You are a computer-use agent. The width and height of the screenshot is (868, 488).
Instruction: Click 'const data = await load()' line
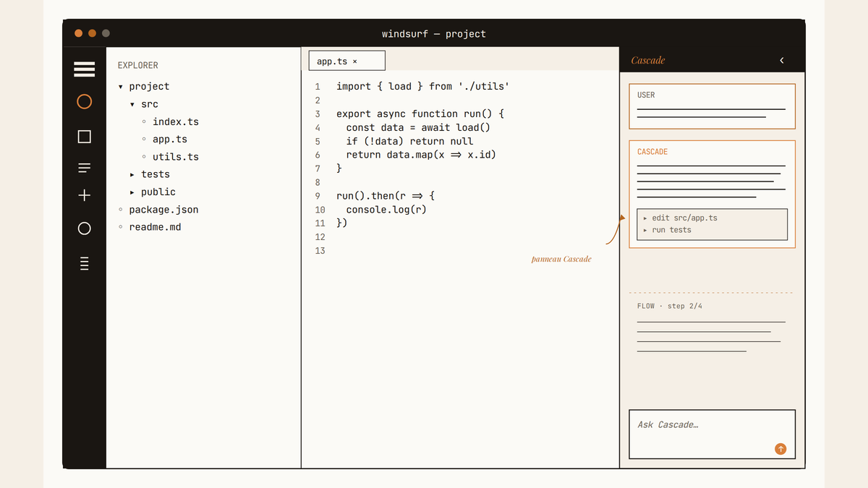click(418, 127)
